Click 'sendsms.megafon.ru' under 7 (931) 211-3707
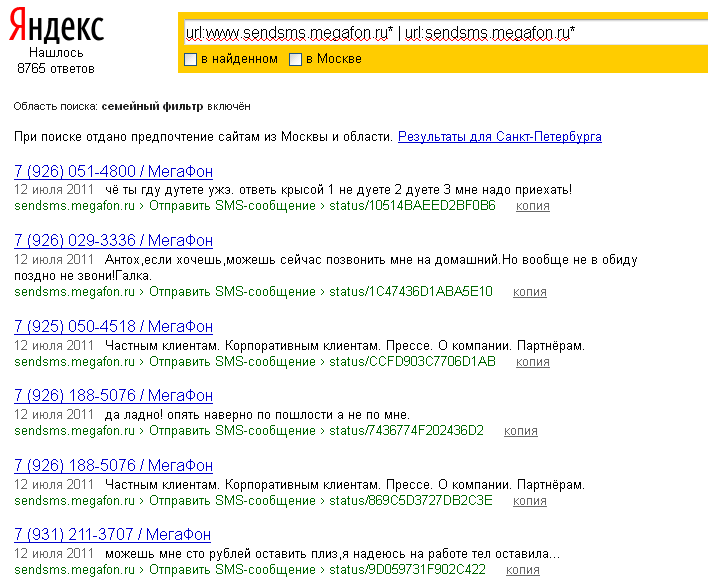 pyautogui.click(x=75, y=570)
